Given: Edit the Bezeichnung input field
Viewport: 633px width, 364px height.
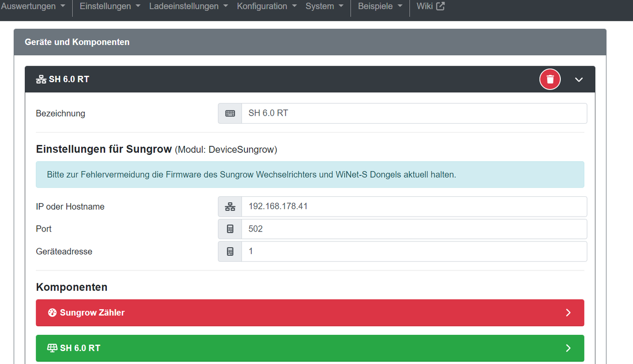Looking at the screenshot, I should point(414,113).
